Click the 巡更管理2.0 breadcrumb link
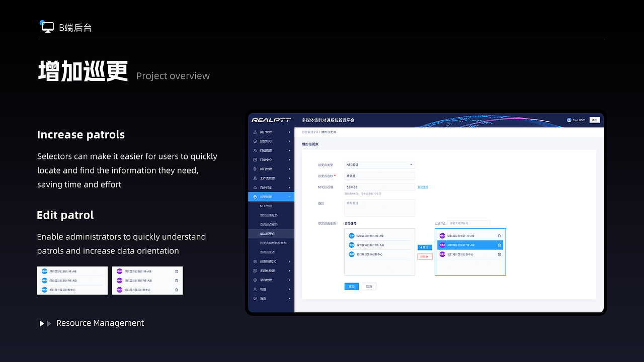644x362 pixels. [310, 132]
